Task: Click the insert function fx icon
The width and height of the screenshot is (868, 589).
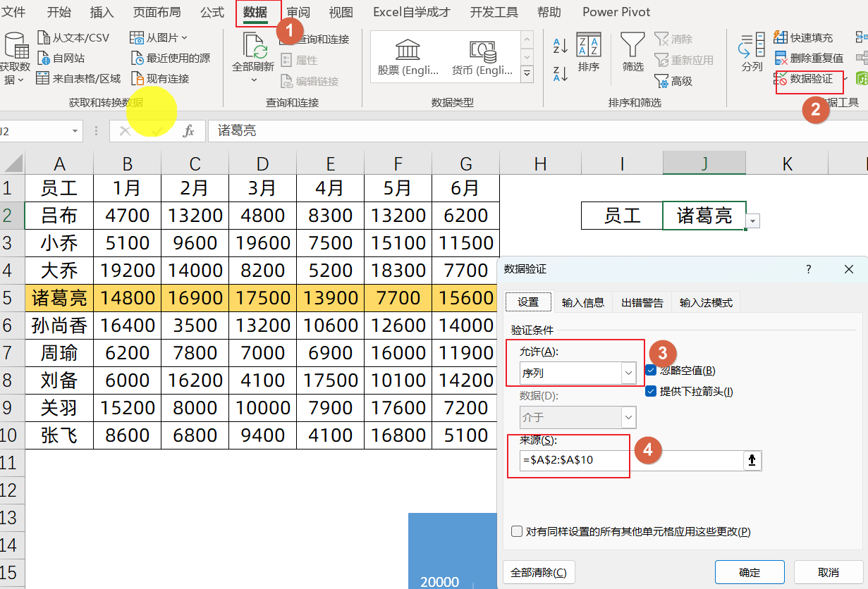Action: [x=189, y=131]
